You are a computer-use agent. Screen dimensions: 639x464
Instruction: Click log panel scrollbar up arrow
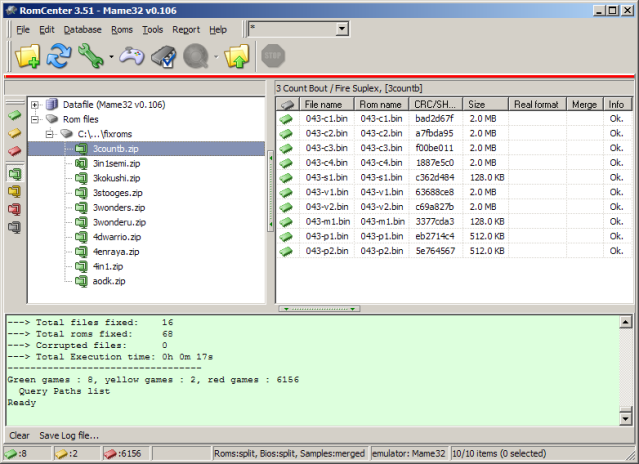tap(626, 322)
